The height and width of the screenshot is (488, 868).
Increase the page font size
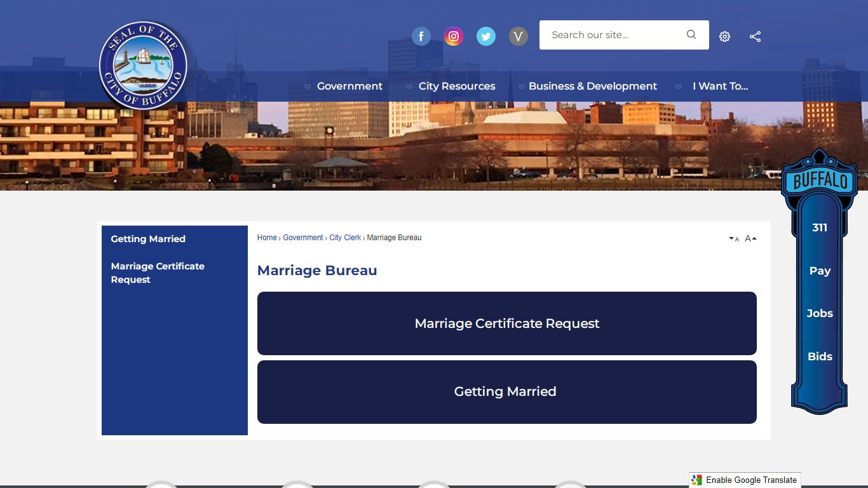[750, 239]
